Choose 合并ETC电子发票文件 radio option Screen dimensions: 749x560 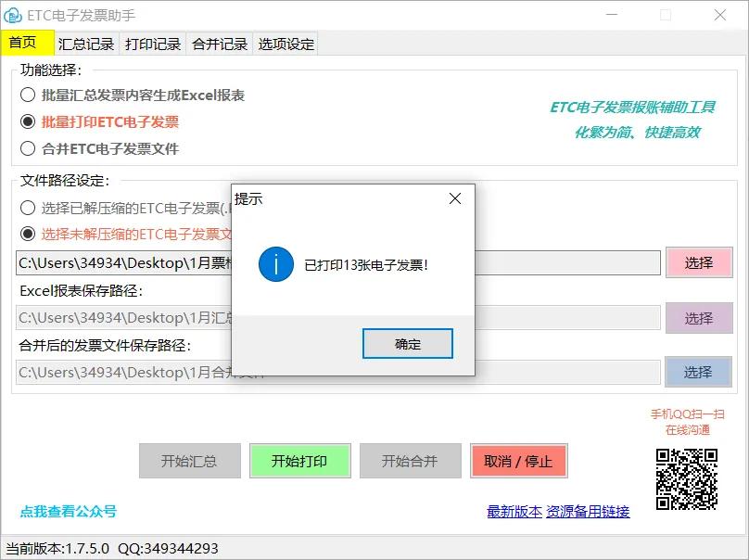click(100, 148)
